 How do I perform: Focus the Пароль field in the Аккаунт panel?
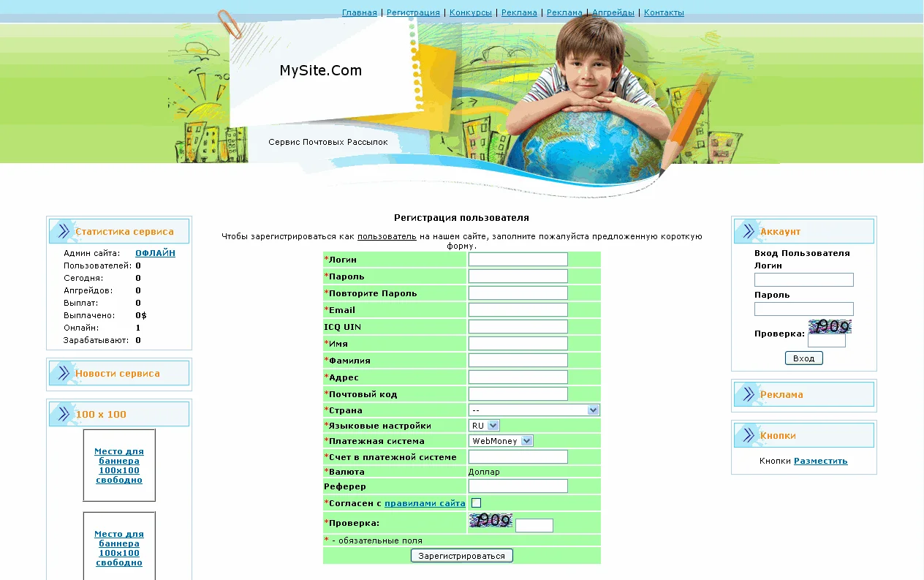coord(804,309)
